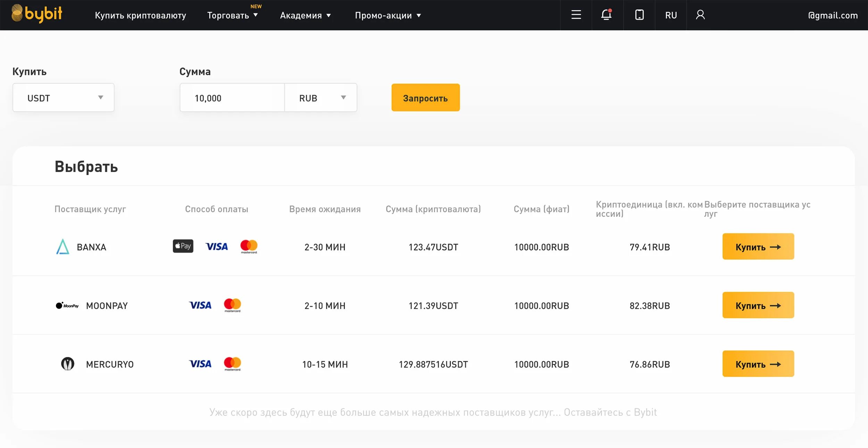868x448 pixels.
Task: Click the Поставщик услуг column header
Action: pos(90,209)
